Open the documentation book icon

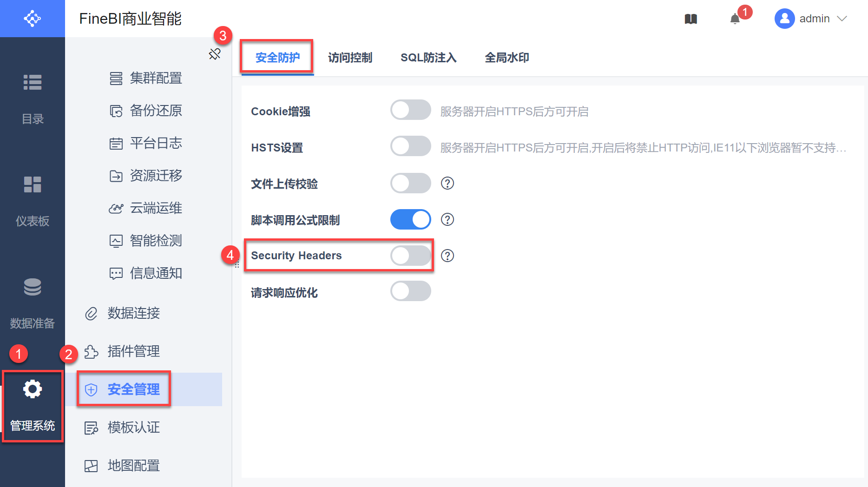click(x=690, y=19)
